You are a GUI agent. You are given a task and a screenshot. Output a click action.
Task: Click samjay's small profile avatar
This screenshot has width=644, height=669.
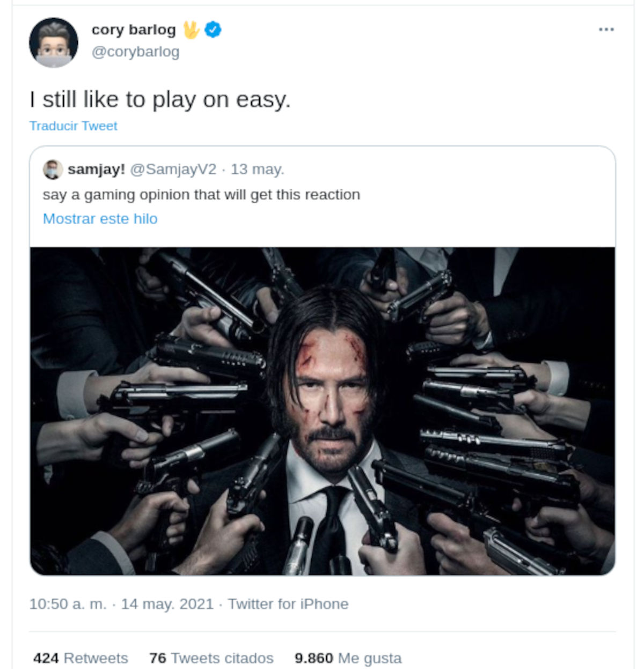point(53,170)
